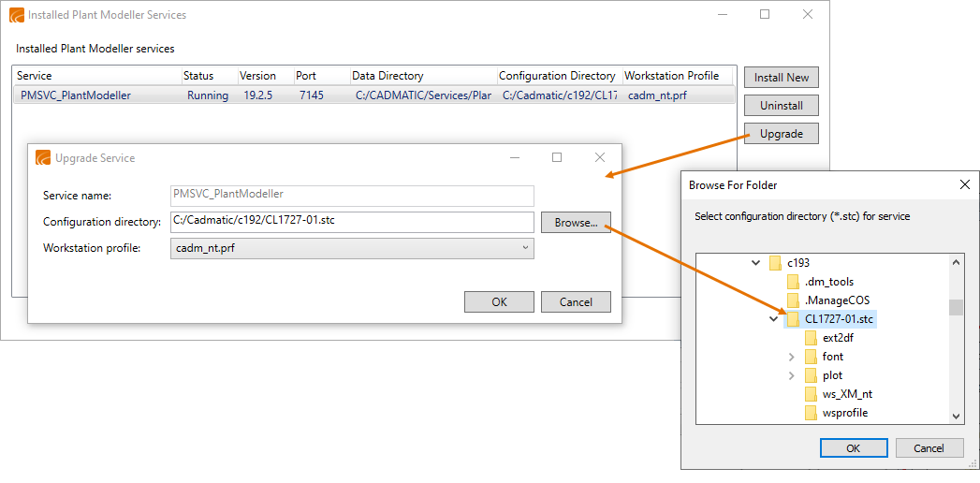Confirm Upgrade Service dialog with OK
The width and height of the screenshot is (980, 483).
click(499, 301)
